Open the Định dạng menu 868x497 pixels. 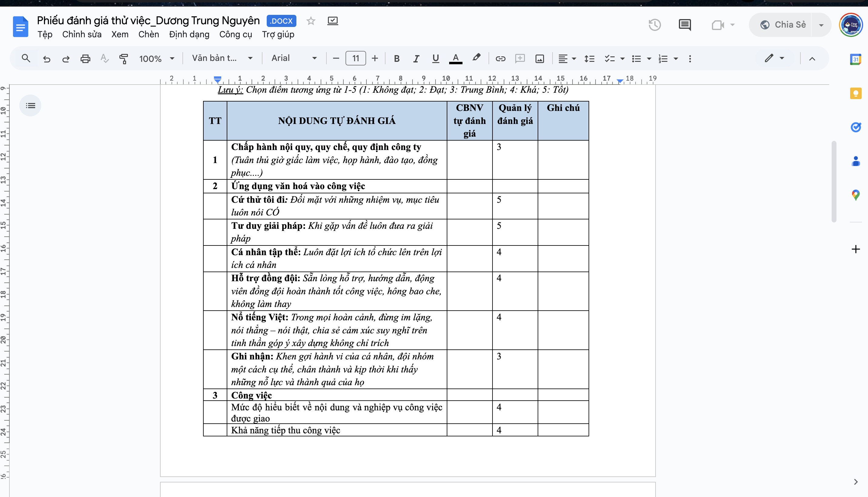coord(189,35)
